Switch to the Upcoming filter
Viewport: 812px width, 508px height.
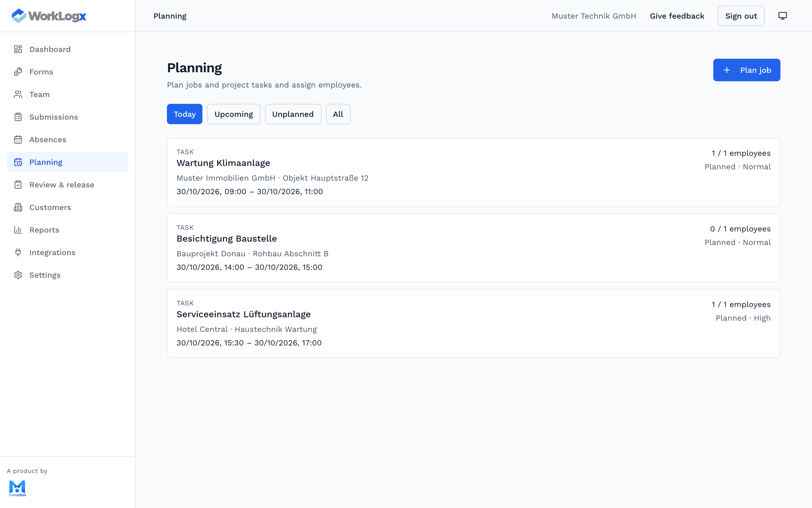click(x=233, y=114)
